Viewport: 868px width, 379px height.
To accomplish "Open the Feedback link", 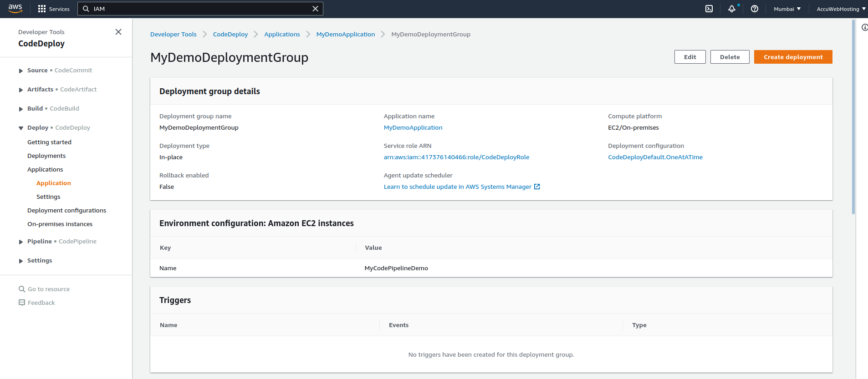I will click(x=36, y=303).
